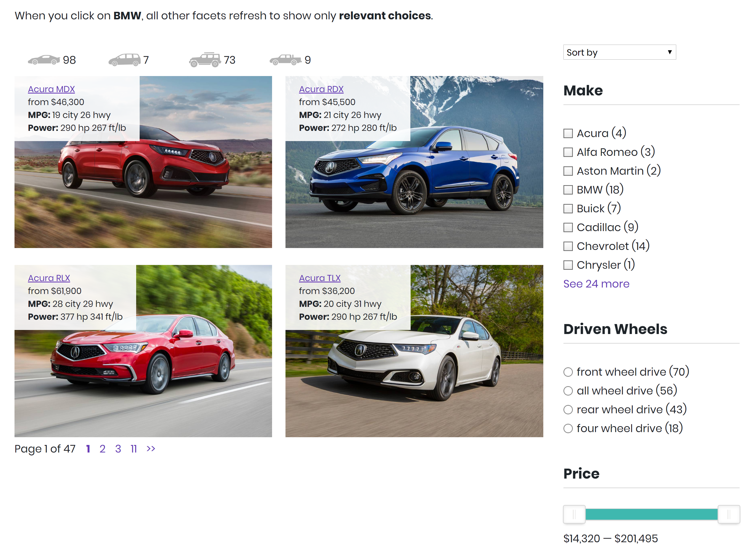Screen dimensions: 756x560
Task: Click the 'from $46,300' price text
Action: (x=56, y=102)
